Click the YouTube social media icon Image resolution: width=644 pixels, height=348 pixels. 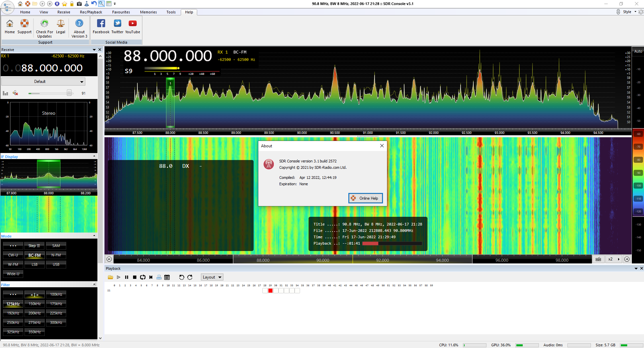pyautogui.click(x=132, y=24)
